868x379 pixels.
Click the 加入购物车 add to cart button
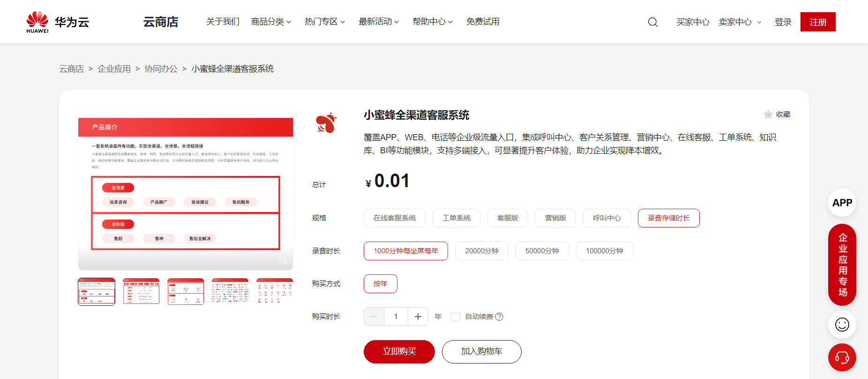[x=481, y=352]
